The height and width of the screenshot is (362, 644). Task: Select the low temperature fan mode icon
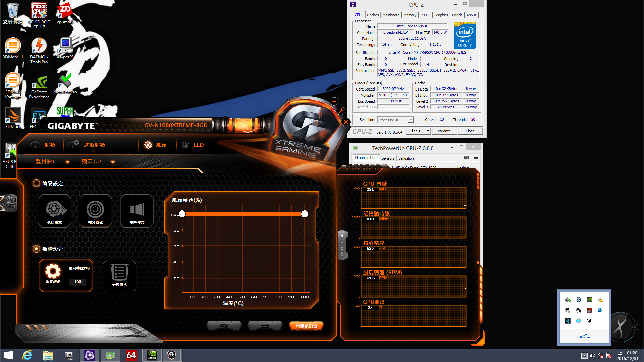click(x=55, y=211)
